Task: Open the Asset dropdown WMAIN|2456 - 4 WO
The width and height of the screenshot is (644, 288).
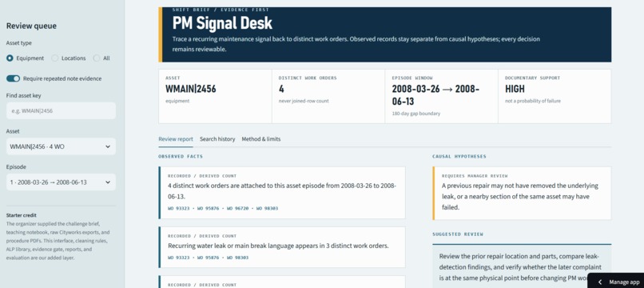Action: coord(61,146)
